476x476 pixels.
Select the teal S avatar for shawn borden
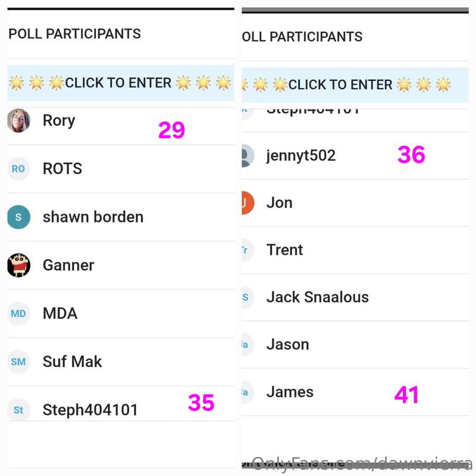[18, 217]
